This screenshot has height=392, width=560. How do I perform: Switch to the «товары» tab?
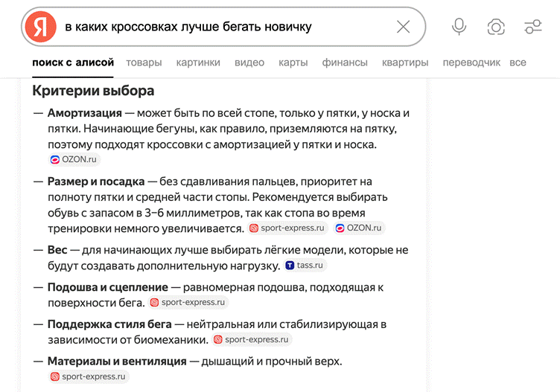coord(144,62)
